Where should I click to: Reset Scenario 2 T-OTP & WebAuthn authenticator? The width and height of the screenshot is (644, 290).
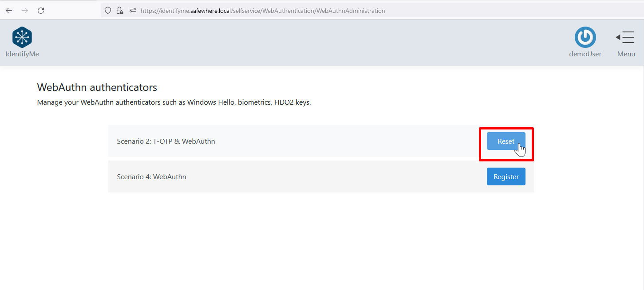(506, 141)
